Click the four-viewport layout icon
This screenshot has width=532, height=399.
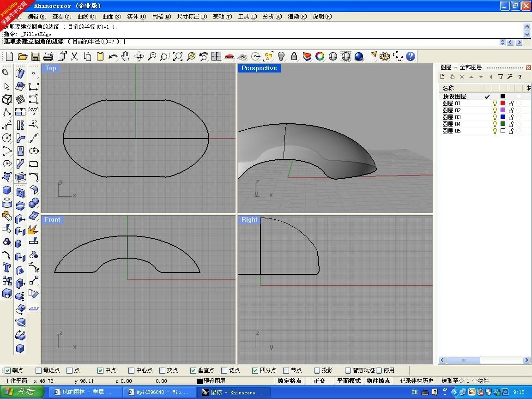tap(216, 56)
